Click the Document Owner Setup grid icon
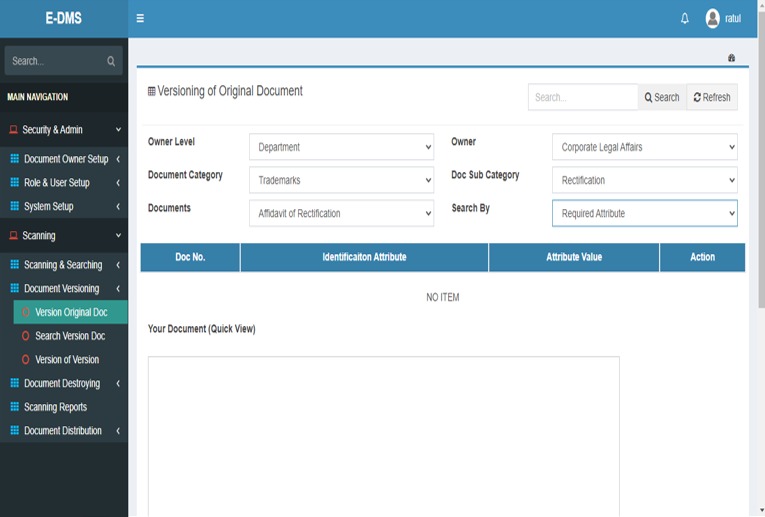This screenshot has height=517, width=765. (15, 159)
